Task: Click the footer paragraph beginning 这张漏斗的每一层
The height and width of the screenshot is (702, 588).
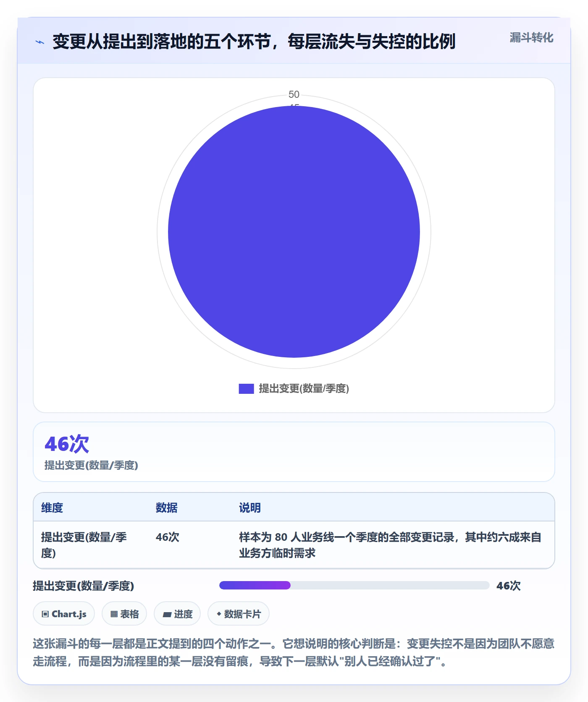Action: 294,652
